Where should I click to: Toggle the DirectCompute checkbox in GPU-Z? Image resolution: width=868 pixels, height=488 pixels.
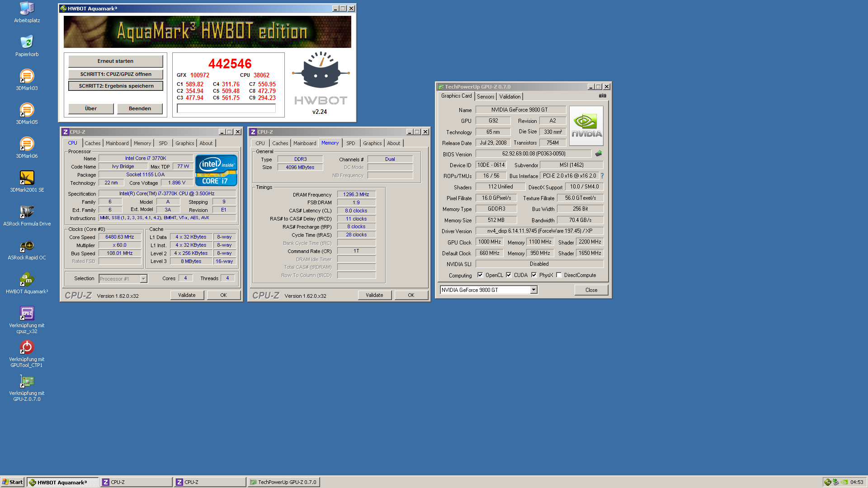559,275
